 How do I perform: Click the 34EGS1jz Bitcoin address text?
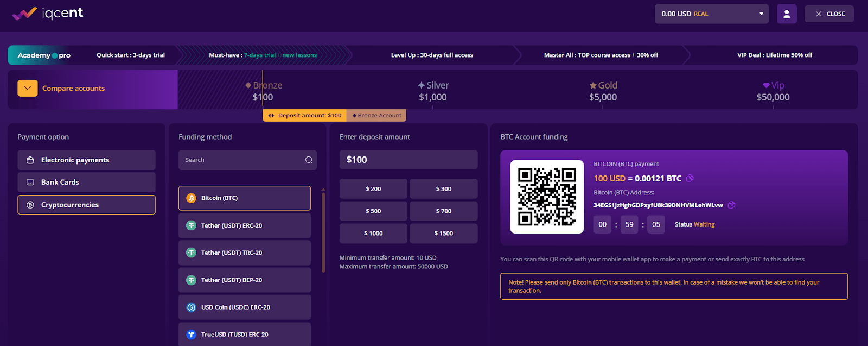[658, 205]
